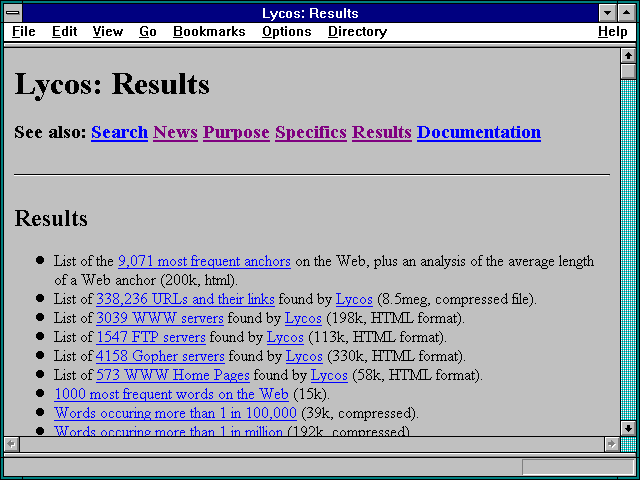The height and width of the screenshot is (480, 640).
Task: Click the horizontal scrollbar right arrow
Action: [x=611, y=444]
